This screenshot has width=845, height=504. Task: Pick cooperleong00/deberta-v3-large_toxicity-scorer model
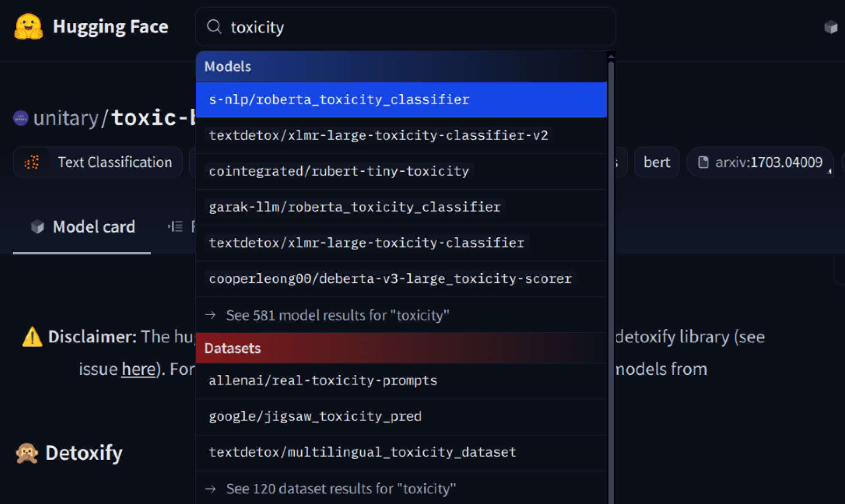pos(401,279)
